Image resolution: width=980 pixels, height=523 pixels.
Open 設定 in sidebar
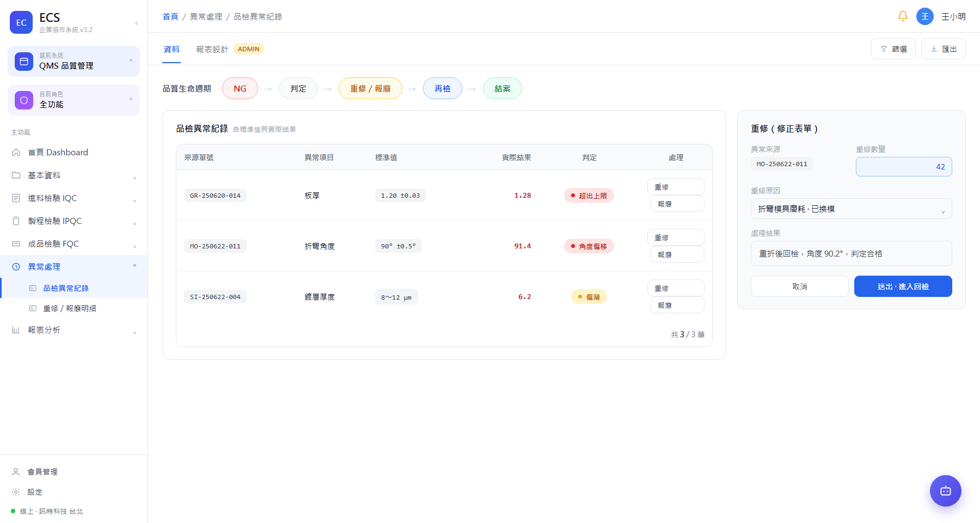73,492
